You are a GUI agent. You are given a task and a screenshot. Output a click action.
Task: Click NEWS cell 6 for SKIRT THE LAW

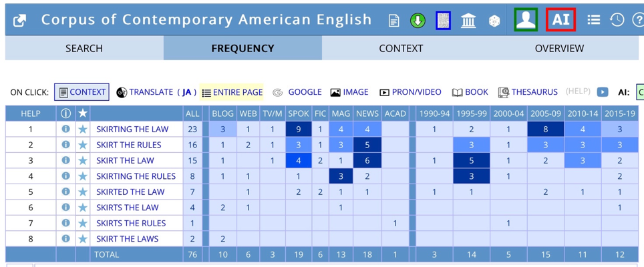[367, 160]
